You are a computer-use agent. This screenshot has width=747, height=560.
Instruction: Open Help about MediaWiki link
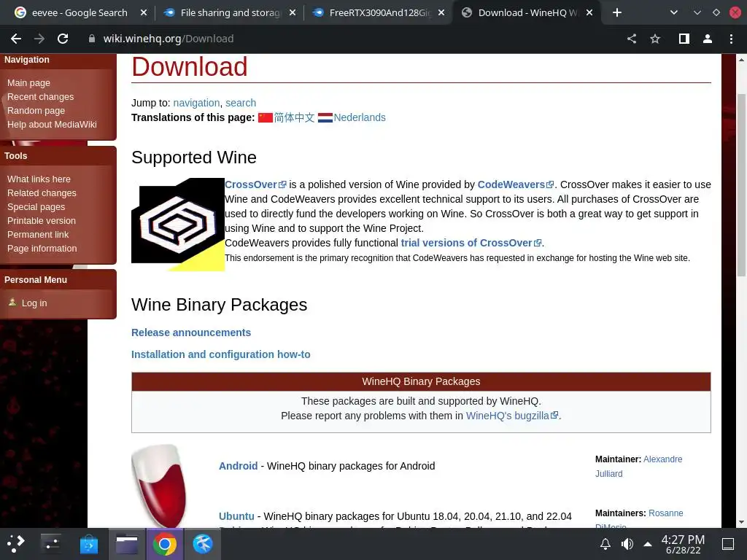click(52, 124)
